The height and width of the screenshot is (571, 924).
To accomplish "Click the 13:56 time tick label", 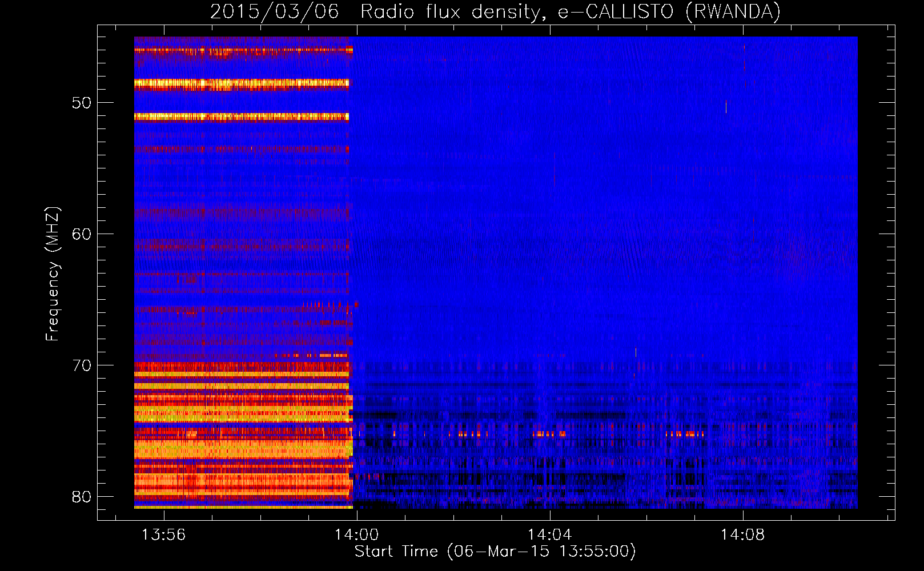I will click(x=164, y=535).
